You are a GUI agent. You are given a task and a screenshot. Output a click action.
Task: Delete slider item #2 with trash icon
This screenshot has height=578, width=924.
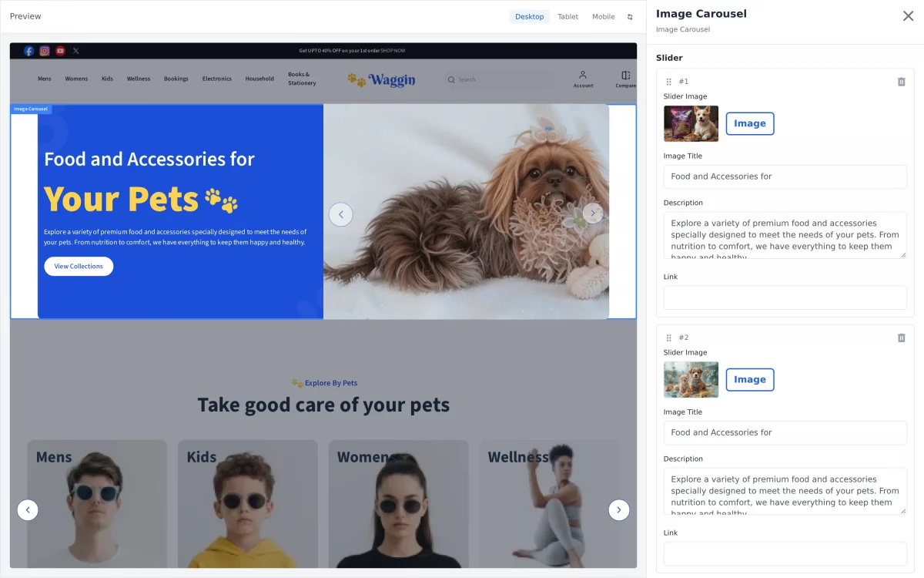902,338
